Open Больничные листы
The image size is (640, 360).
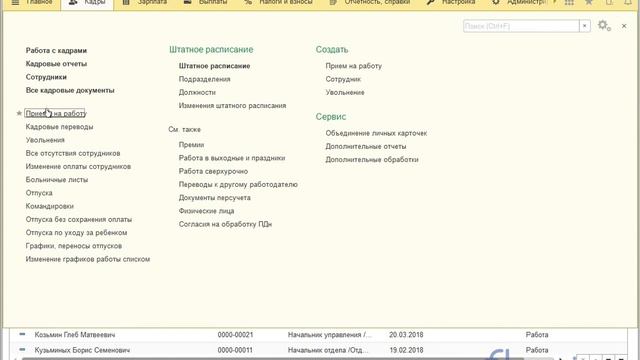click(x=57, y=180)
